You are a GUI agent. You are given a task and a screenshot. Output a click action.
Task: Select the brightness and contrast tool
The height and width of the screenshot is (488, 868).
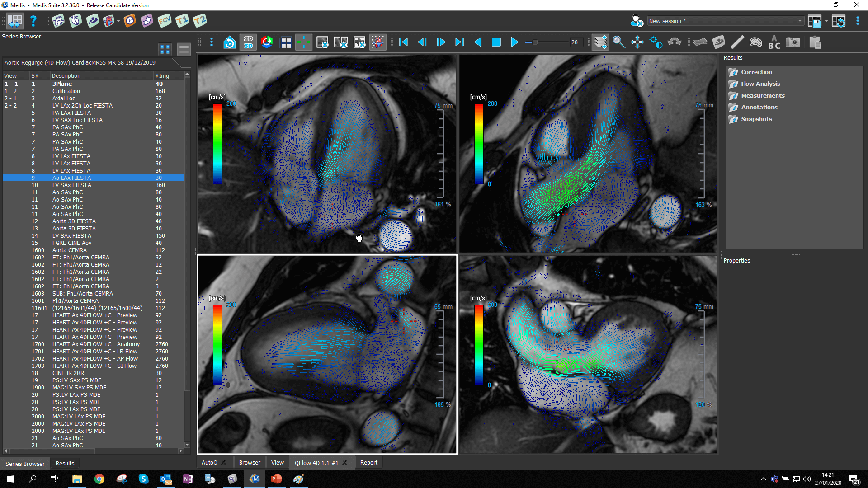pos(656,42)
